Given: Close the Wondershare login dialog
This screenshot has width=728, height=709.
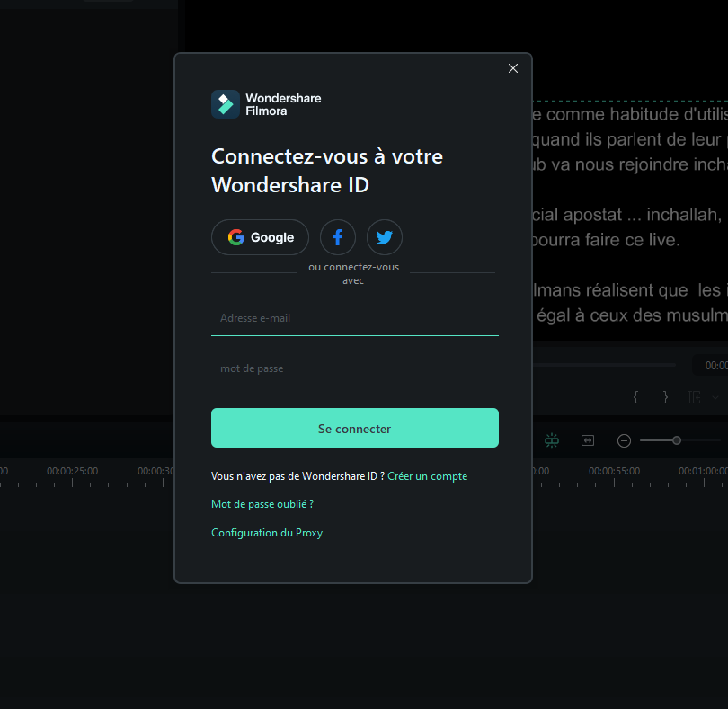Looking at the screenshot, I should tap(512, 68).
